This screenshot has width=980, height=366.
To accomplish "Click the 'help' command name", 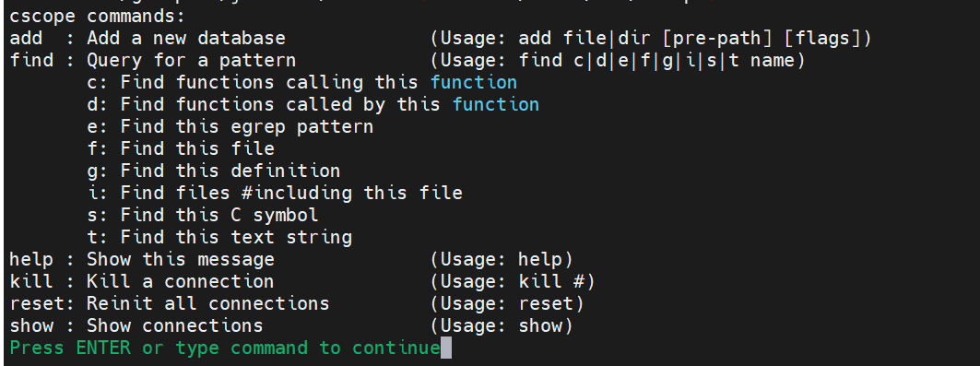I will 31,259.
